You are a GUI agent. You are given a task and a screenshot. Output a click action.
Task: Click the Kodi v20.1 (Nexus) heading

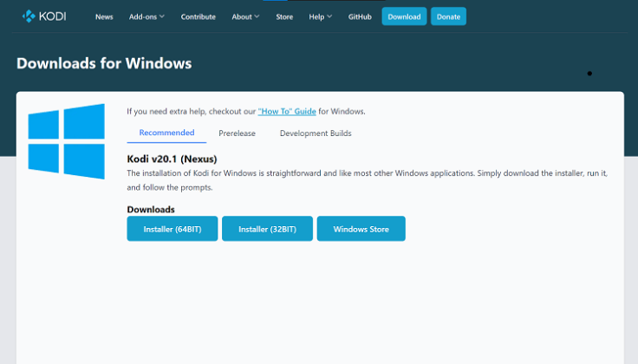pos(172,159)
